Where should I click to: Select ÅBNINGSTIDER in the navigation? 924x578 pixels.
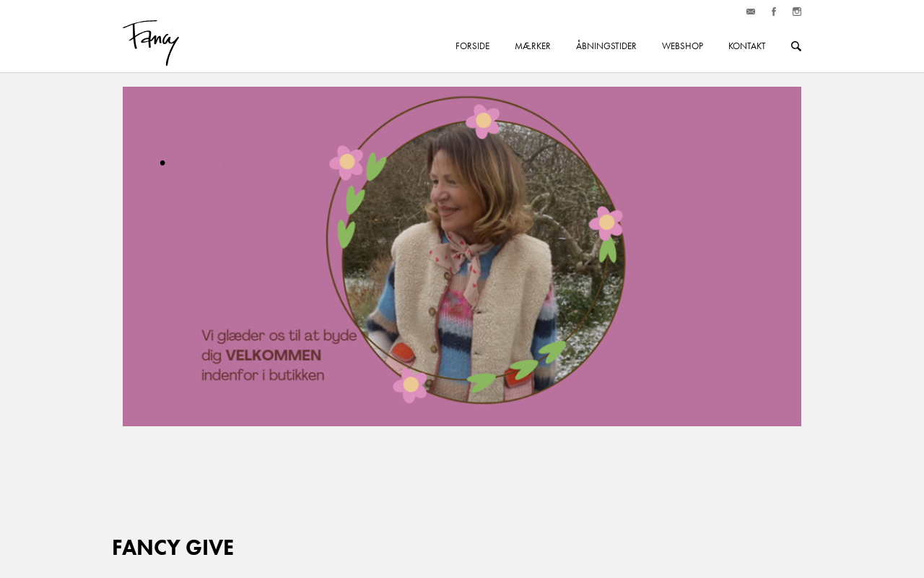[606, 46]
